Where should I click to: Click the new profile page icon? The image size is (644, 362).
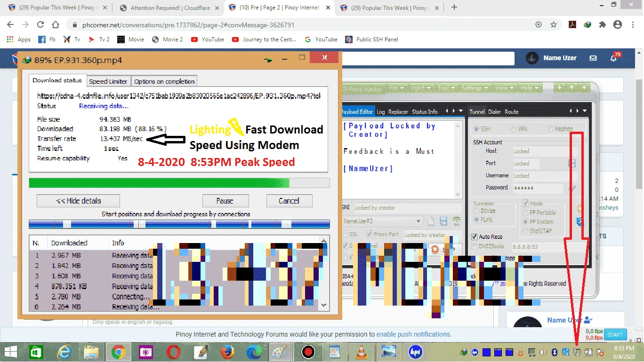[x=431, y=221]
